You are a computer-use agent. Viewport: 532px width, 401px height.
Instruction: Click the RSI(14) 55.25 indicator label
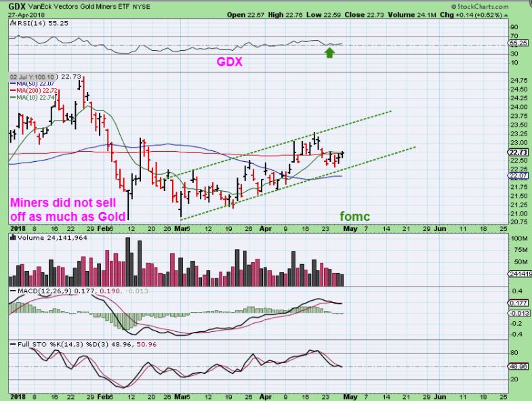point(43,23)
